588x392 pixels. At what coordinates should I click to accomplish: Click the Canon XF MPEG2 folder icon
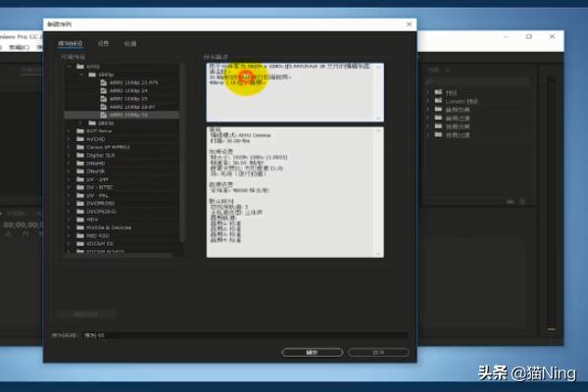(x=80, y=147)
